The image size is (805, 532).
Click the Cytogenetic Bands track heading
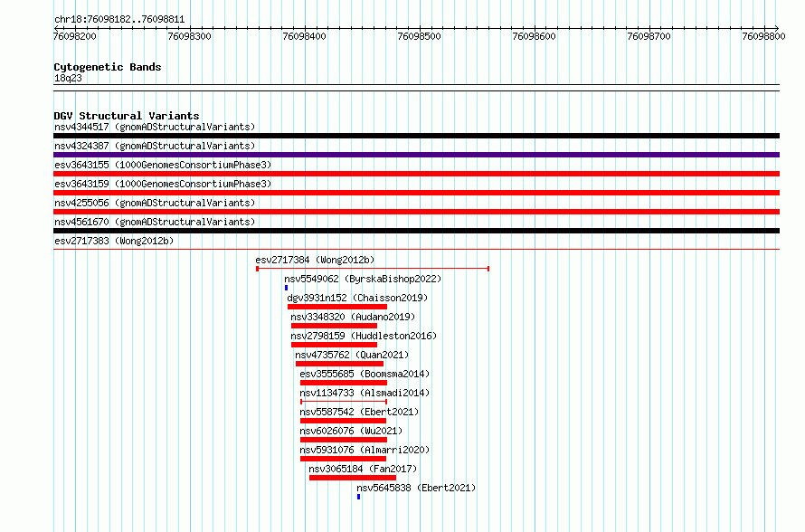click(108, 67)
